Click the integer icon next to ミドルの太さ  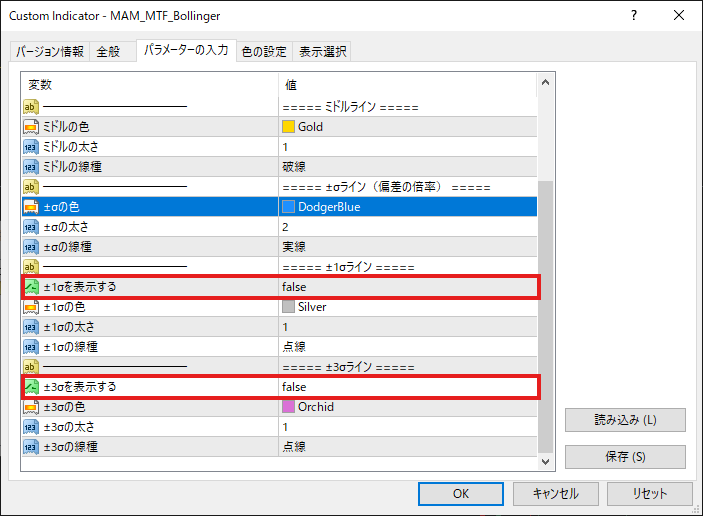point(30,147)
